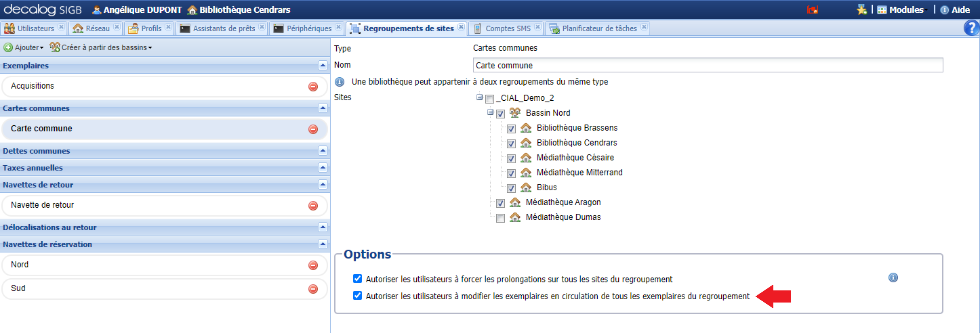This screenshot has height=333, width=980.
Task: Open the Modules menu
Action: coord(900,9)
